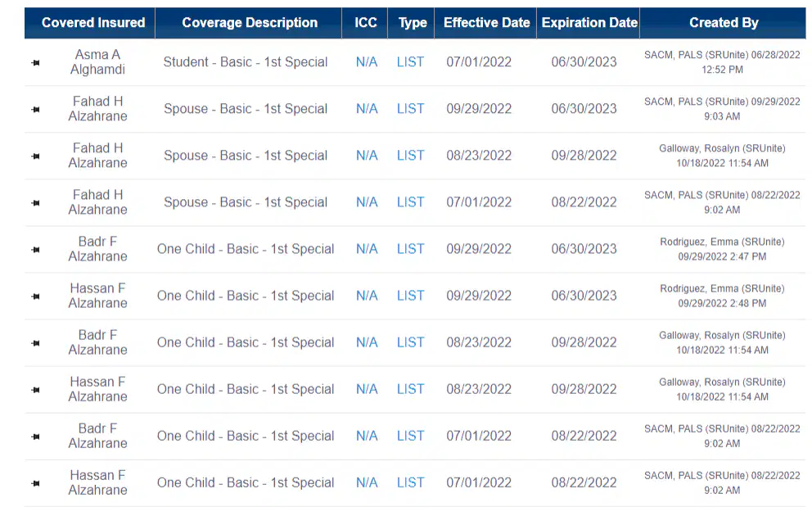Click pin icon for Badr F row effective 09/29/2022
The width and height of the screenshot is (812, 507).
click(35, 249)
